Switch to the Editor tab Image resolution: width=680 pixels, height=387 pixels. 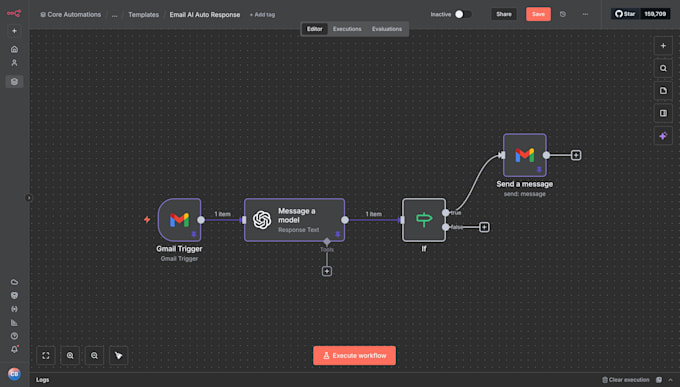(x=315, y=29)
